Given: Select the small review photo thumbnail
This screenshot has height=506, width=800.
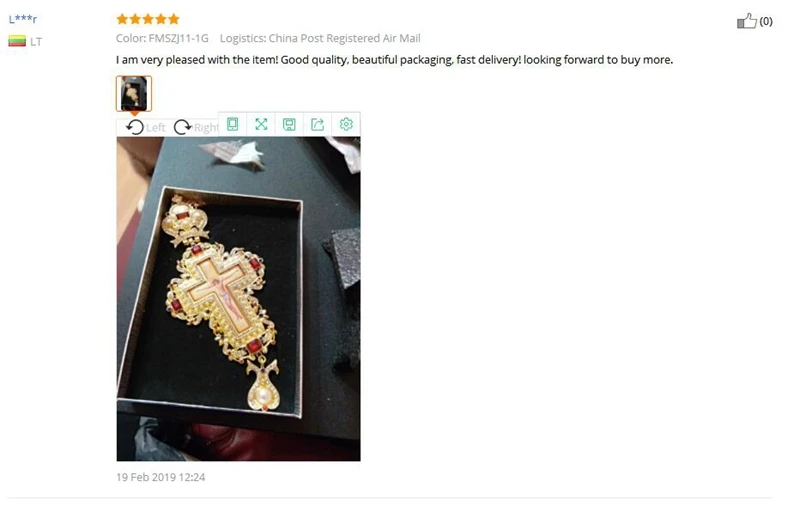Looking at the screenshot, I should [134, 93].
